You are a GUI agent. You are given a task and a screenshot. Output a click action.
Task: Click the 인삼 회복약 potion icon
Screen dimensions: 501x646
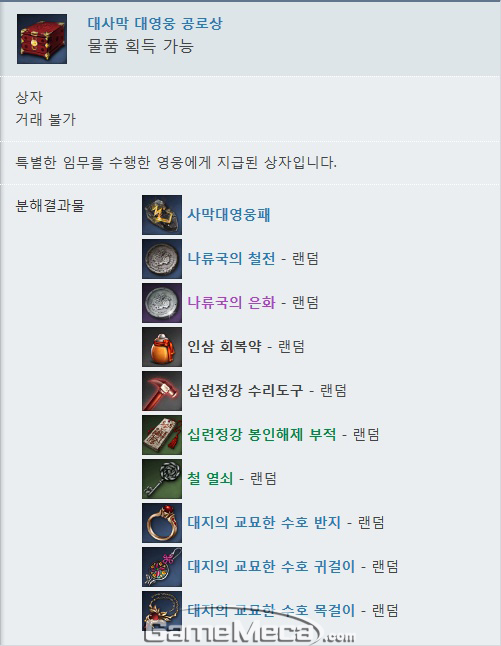point(162,347)
